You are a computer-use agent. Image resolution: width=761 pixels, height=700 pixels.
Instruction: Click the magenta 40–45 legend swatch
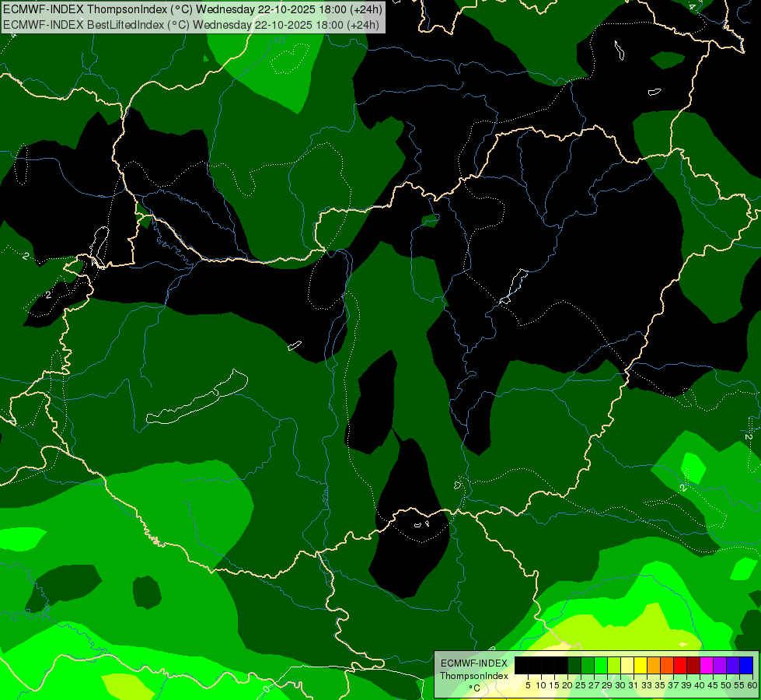pyautogui.click(x=707, y=665)
